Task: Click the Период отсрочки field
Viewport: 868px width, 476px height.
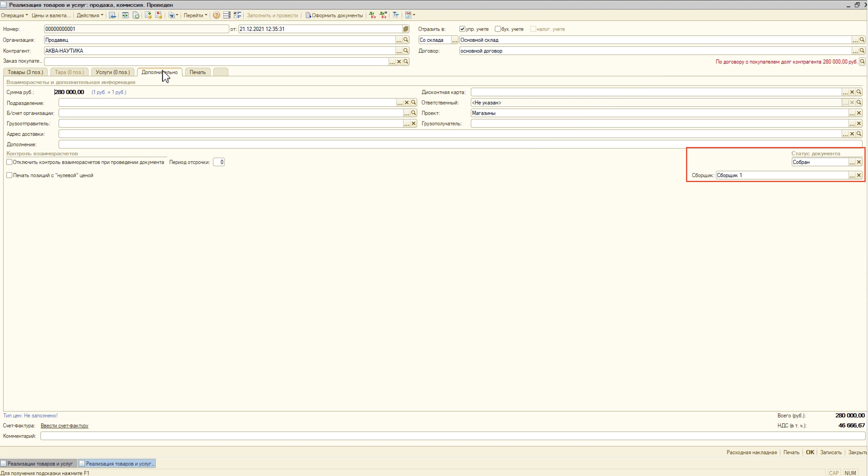Action: [x=219, y=162]
